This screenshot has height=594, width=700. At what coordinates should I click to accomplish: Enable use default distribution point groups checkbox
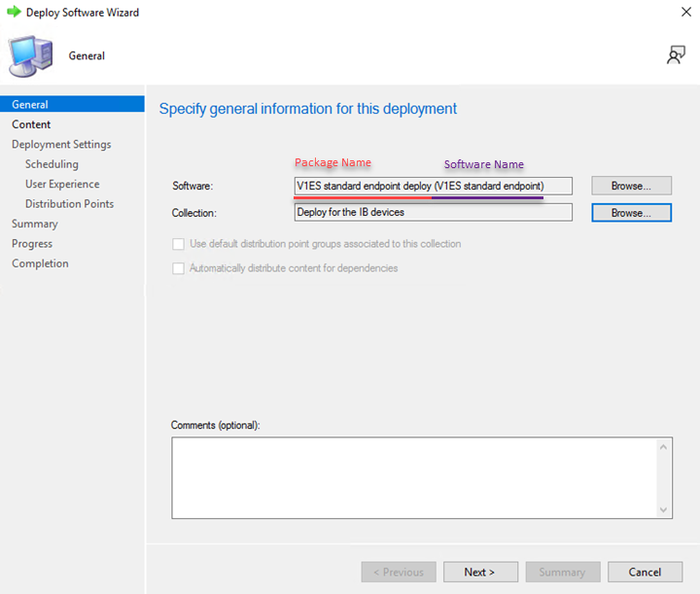tap(178, 244)
